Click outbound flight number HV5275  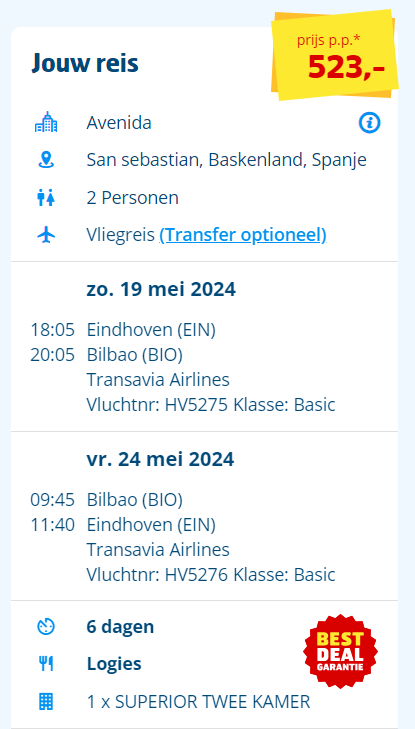[x=197, y=405]
